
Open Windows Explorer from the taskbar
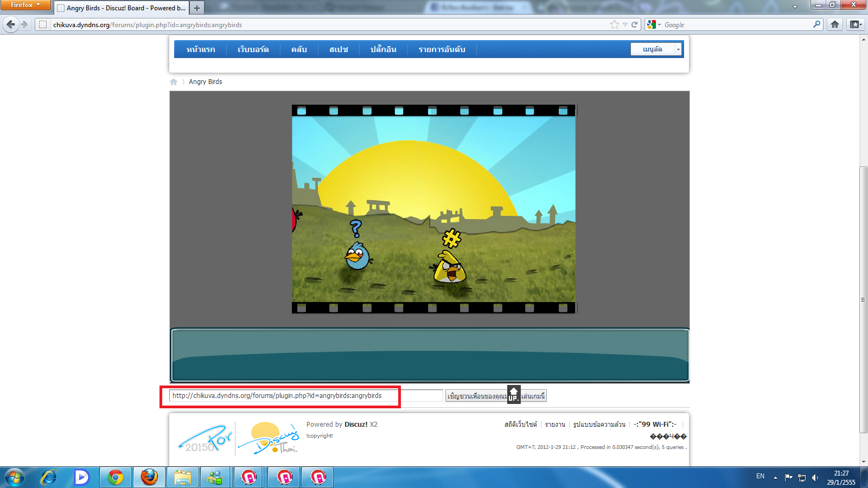[183, 477]
